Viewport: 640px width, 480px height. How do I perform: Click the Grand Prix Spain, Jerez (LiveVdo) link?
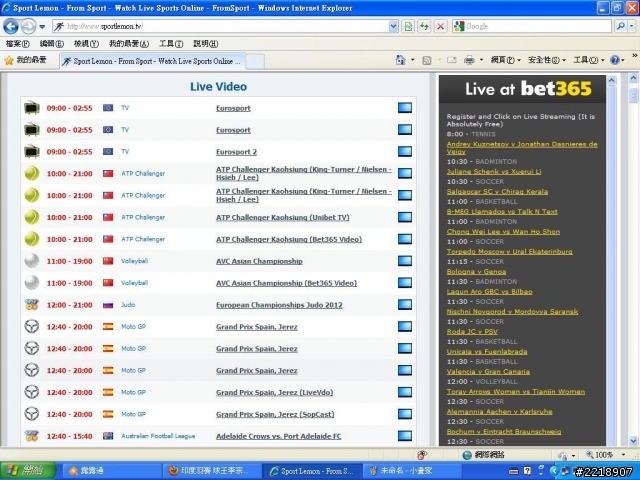pyautogui.click(x=274, y=392)
